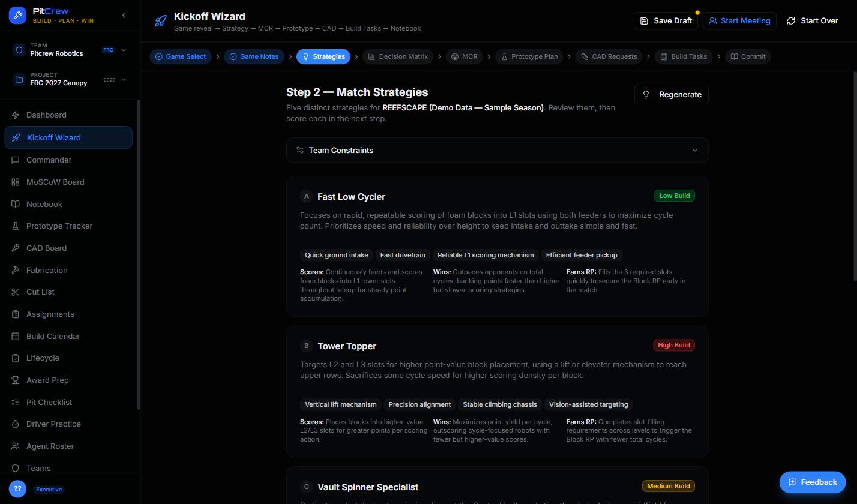Open the MCR step
The height and width of the screenshot is (504, 857).
click(465, 56)
